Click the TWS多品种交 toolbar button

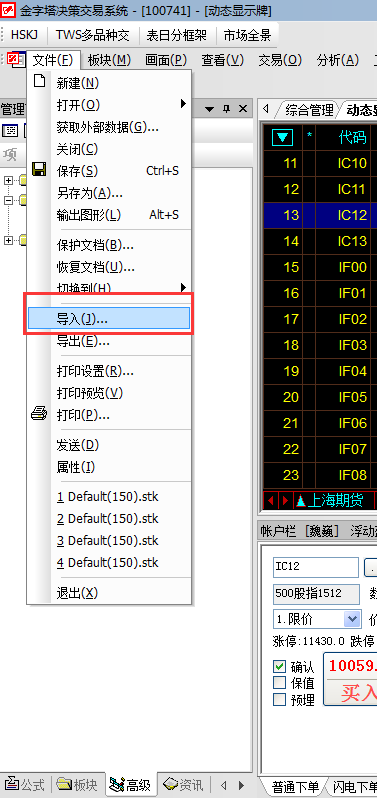pyautogui.click(x=93, y=35)
